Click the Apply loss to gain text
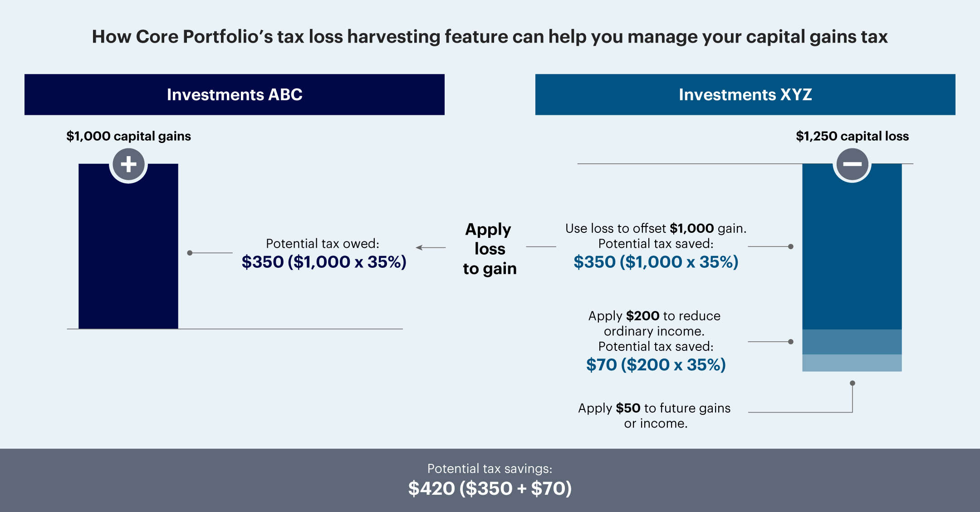This screenshot has width=980, height=512. (490, 249)
